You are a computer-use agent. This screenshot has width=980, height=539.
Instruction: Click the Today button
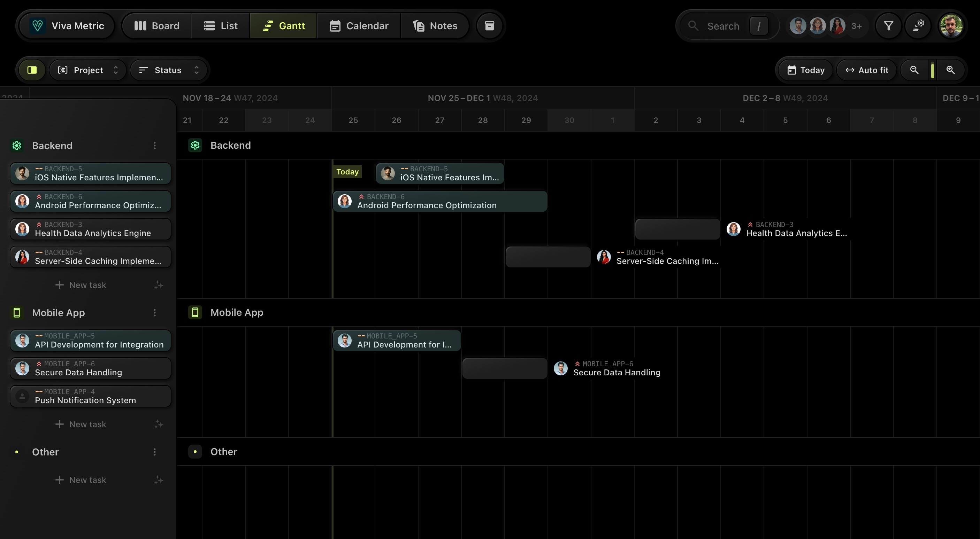[x=804, y=70]
